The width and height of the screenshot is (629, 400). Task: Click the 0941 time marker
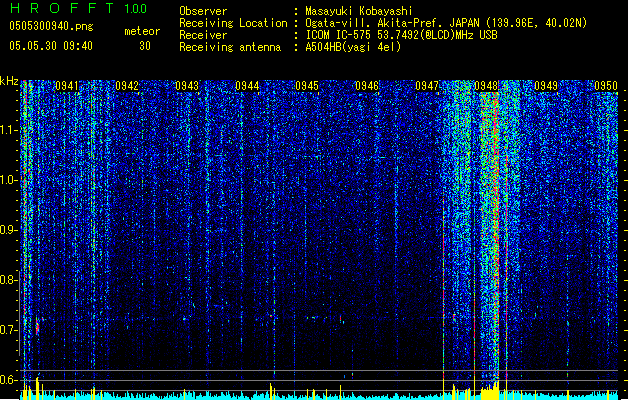[67, 86]
